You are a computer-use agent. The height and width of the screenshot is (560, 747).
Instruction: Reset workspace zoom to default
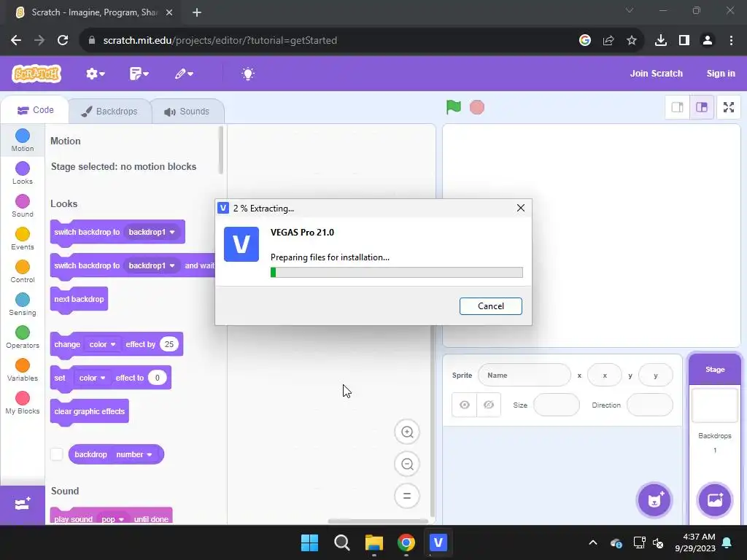click(x=407, y=496)
